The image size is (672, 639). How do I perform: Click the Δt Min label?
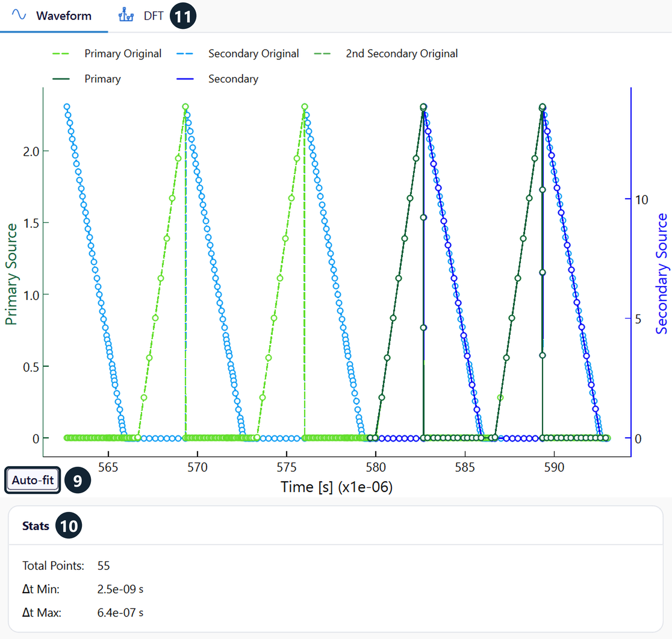point(41,589)
